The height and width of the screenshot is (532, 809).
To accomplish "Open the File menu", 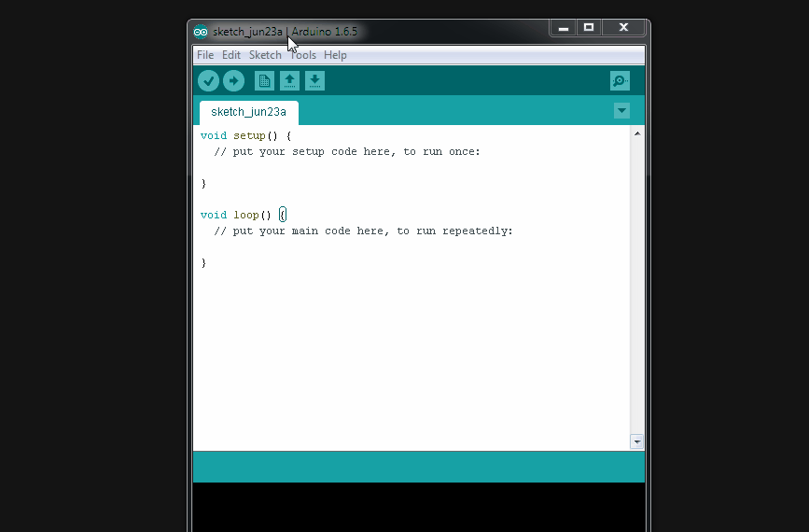I will pyautogui.click(x=205, y=55).
